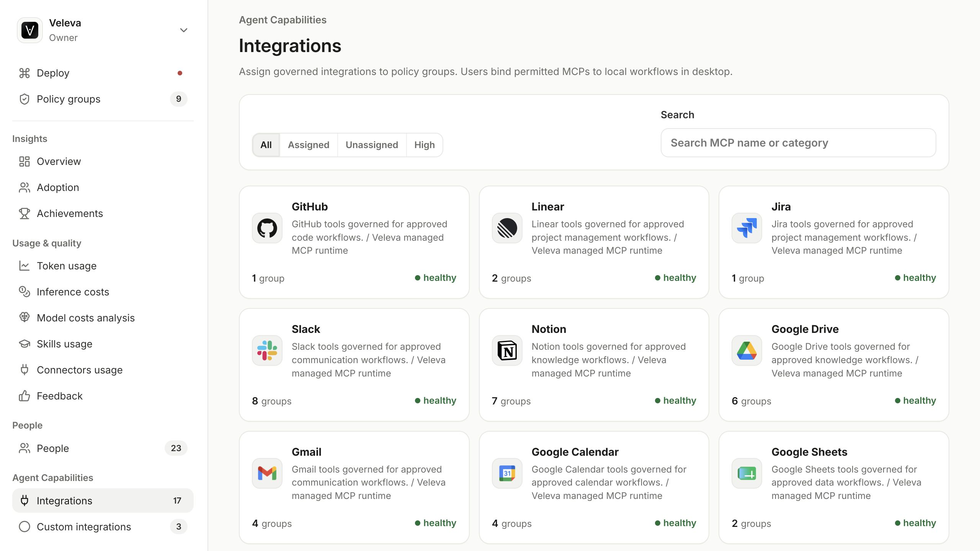Click the Veleva workspace logo
Image resolution: width=980 pixels, height=551 pixels.
pyautogui.click(x=30, y=30)
